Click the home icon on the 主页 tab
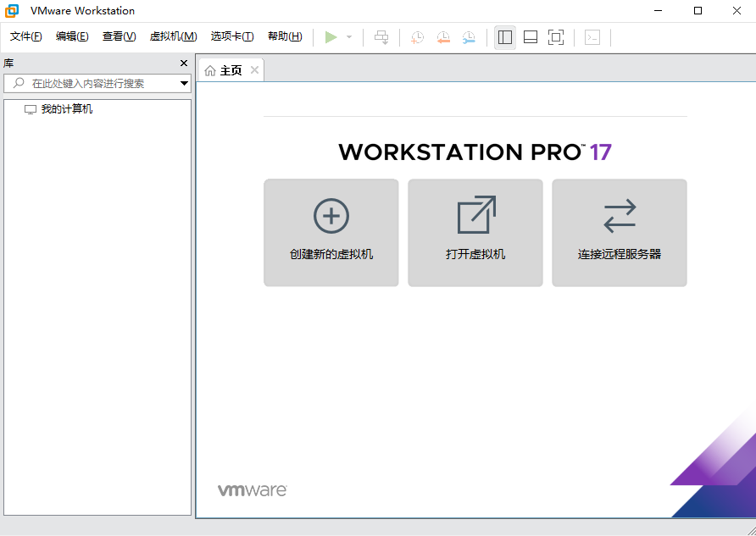 tap(209, 70)
